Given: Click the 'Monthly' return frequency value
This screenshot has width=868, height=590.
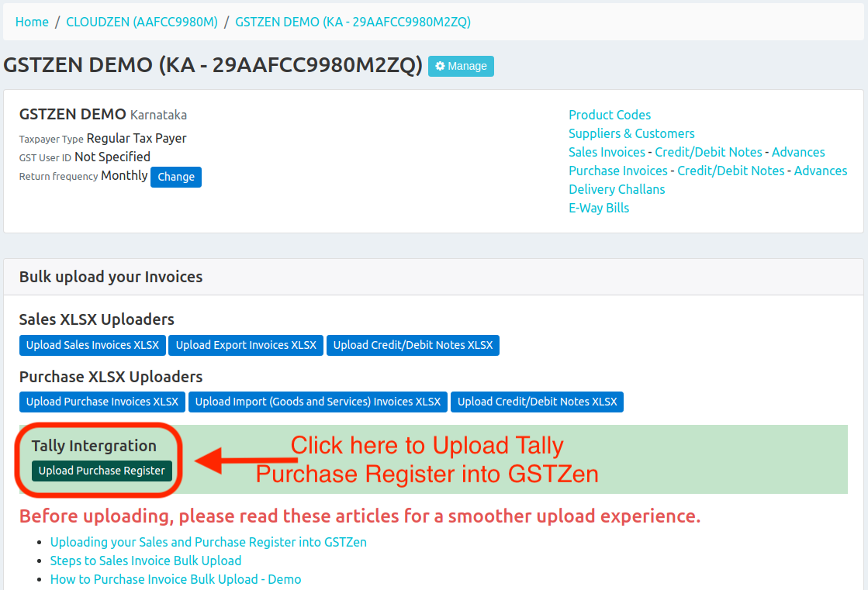Looking at the screenshot, I should coord(124,175).
